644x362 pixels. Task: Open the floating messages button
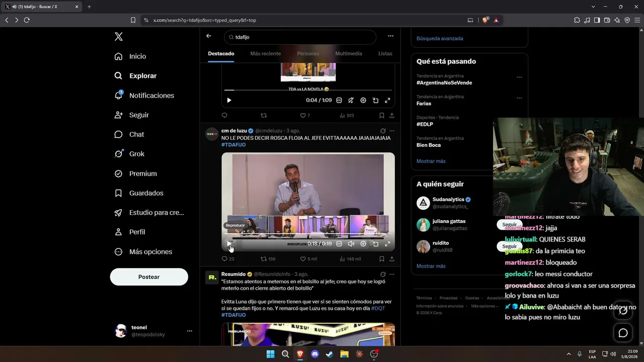pos(623,333)
